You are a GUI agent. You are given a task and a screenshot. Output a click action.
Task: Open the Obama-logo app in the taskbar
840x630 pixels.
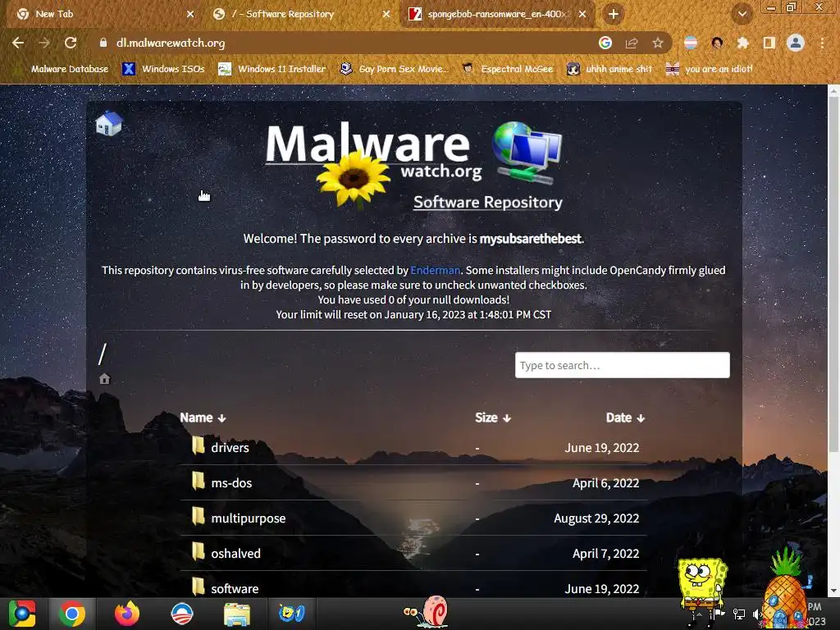click(181, 614)
